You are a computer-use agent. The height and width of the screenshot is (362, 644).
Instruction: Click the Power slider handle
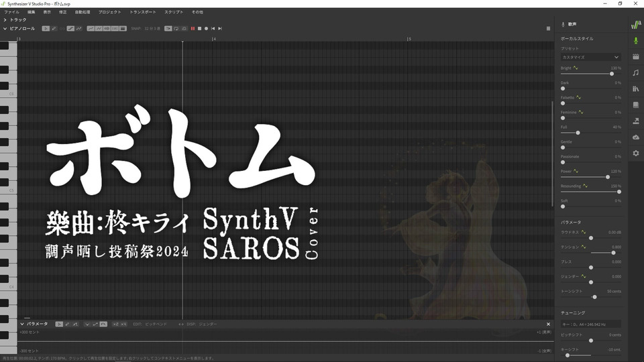click(x=608, y=177)
